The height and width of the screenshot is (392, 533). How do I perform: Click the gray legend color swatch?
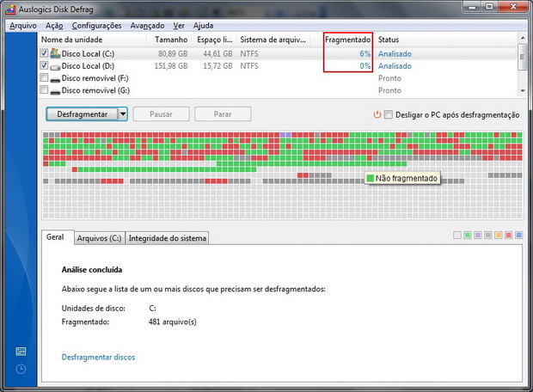tap(488, 235)
